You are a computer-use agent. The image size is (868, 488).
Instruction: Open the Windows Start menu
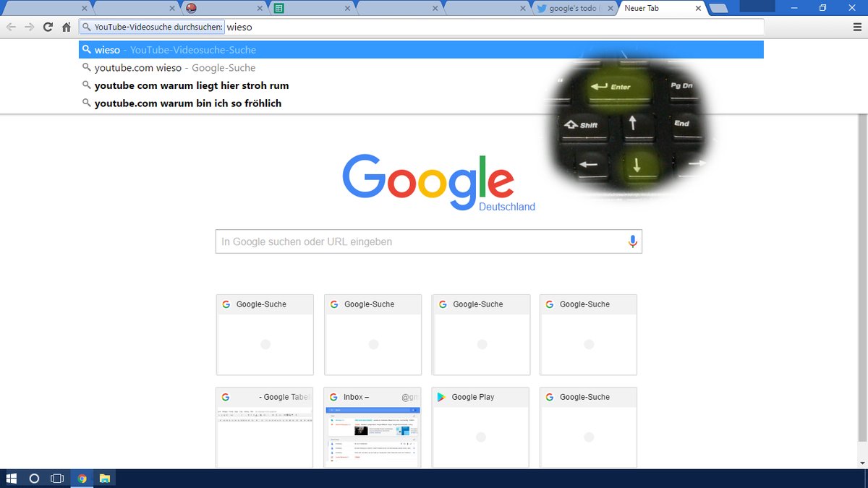tap(12, 478)
